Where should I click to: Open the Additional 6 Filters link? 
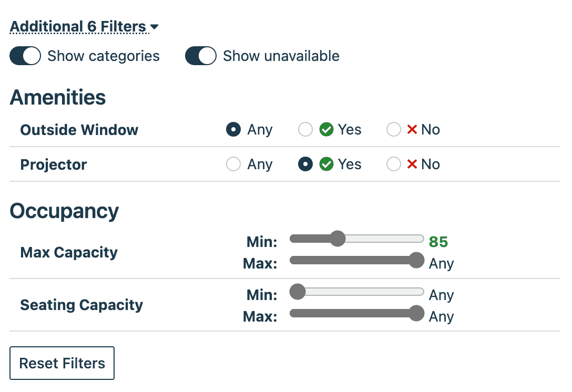[x=78, y=26]
